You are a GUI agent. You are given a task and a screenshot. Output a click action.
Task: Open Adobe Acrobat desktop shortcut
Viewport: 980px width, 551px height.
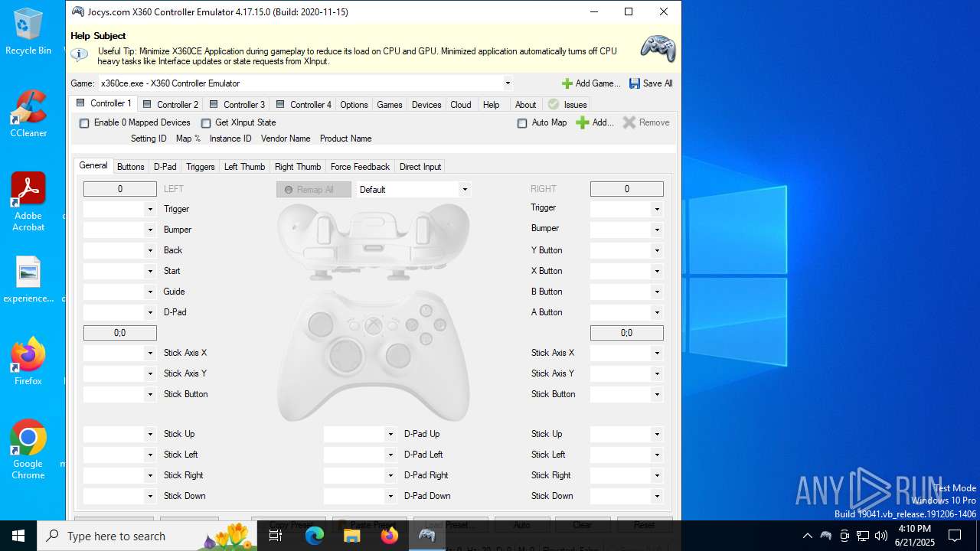pos(28,201)
